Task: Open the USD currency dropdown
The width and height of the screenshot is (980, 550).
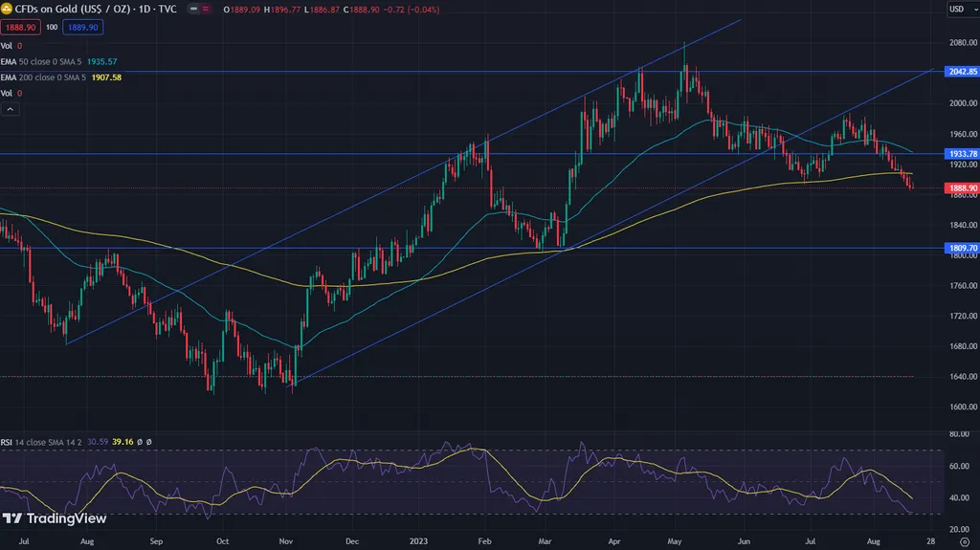Action: (x=959, y=10)
